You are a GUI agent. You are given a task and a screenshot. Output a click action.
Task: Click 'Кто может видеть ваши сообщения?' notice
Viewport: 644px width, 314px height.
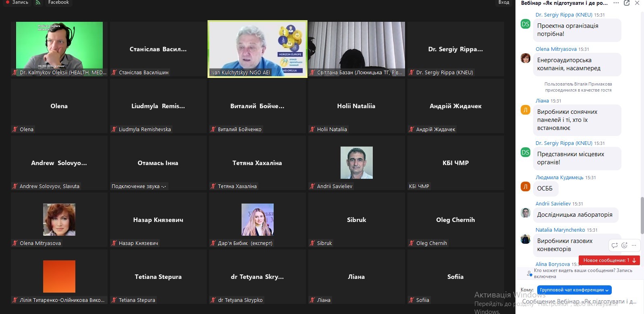[x=583, y=274]
